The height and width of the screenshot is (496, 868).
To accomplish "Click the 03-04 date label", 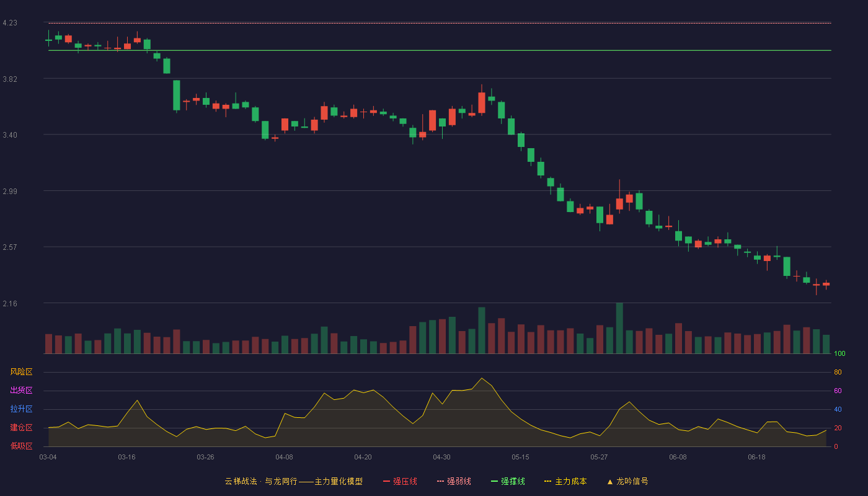I will [x=48, y=457].
